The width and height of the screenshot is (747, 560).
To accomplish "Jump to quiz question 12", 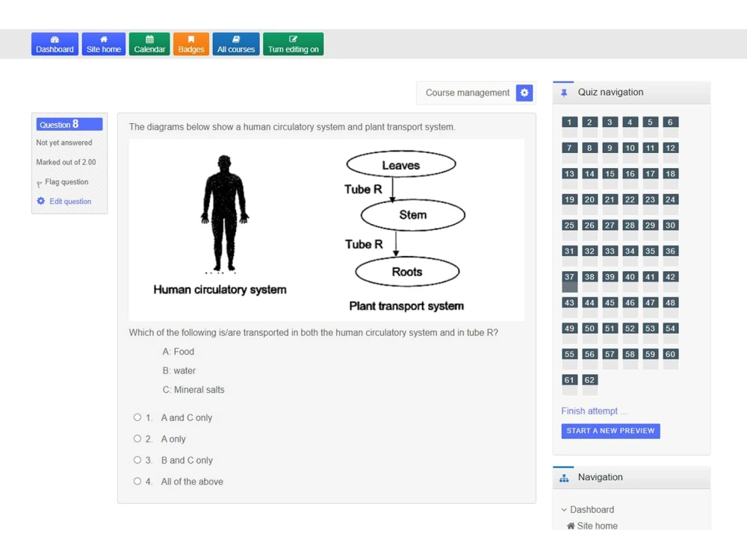I will point(670,151).
